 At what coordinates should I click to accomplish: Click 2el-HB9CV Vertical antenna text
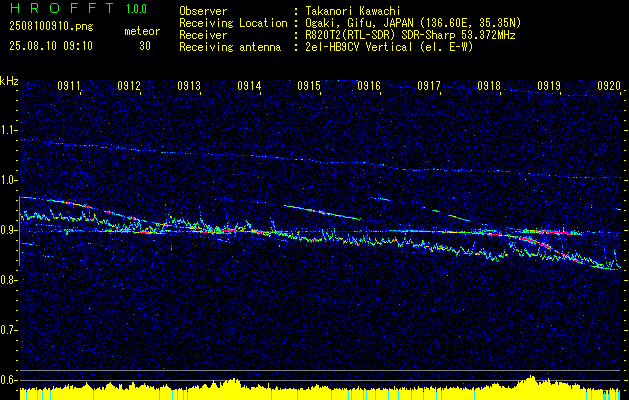point(388,47)
